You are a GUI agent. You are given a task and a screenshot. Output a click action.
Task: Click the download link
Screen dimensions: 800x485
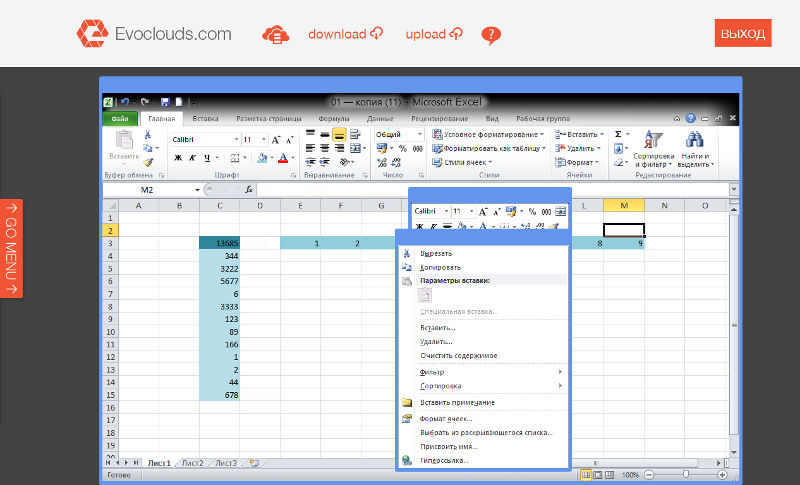[x=345, y=34]
